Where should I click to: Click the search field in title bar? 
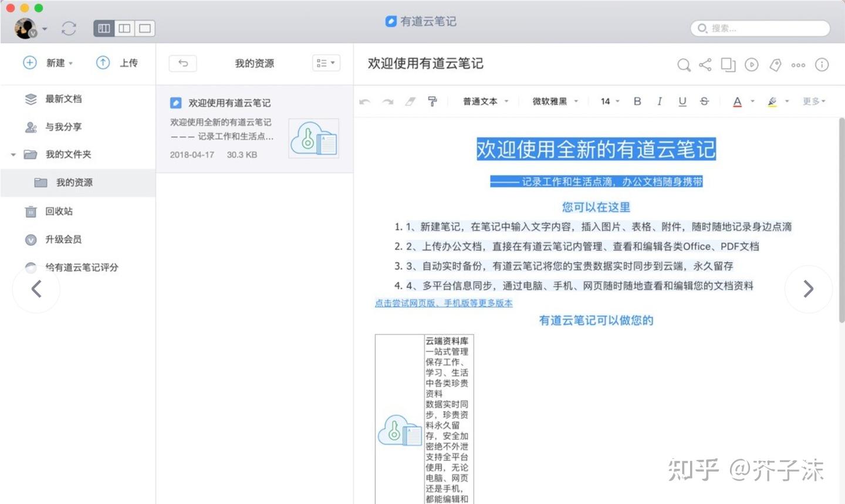[760, 28]
